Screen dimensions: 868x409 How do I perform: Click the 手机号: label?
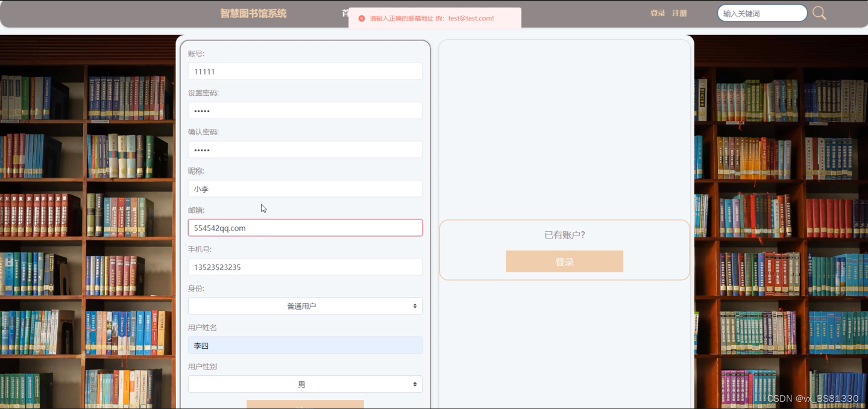(200, 249)
